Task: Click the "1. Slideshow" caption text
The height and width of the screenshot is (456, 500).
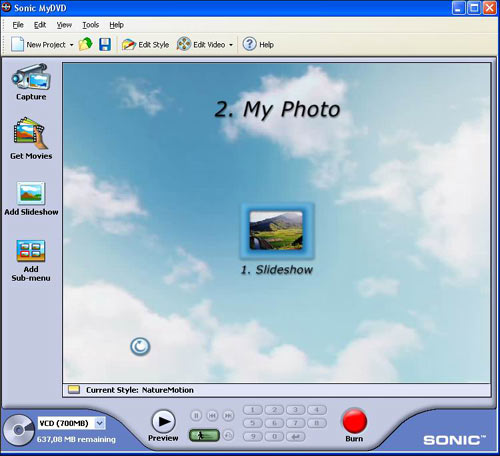Action: point(277,270)
